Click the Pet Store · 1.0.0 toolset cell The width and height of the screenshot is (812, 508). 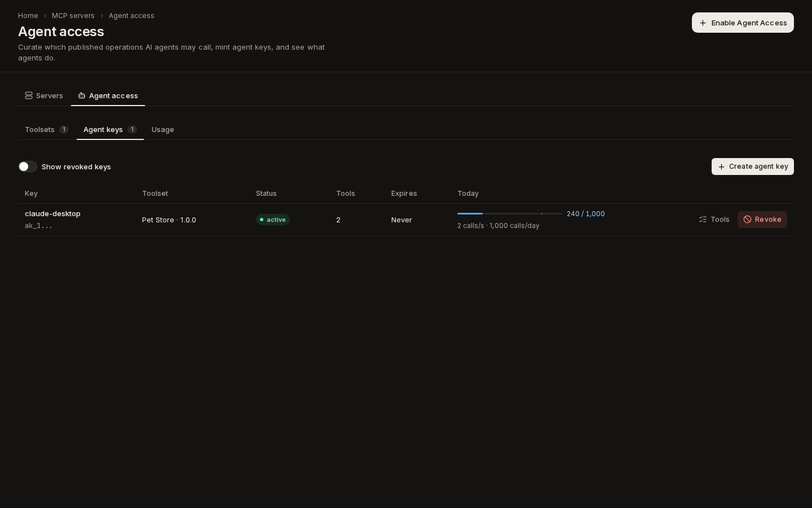point(169,220)
